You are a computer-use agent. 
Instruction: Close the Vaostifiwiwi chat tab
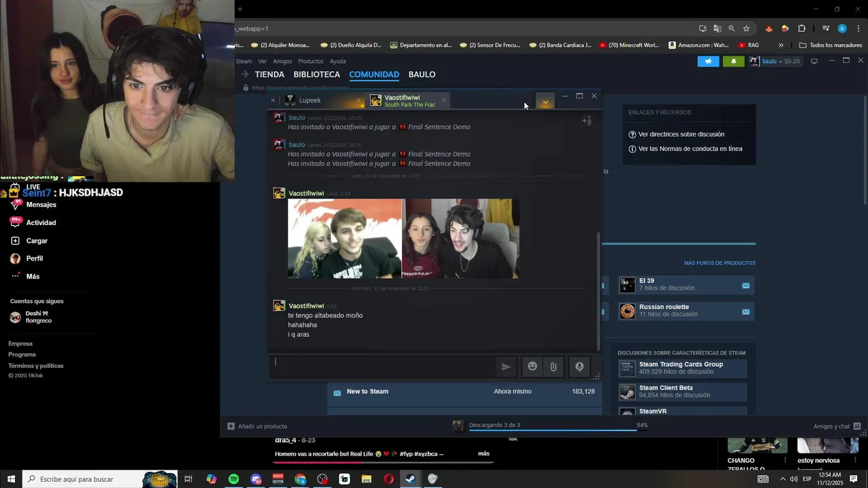[443, 100]
